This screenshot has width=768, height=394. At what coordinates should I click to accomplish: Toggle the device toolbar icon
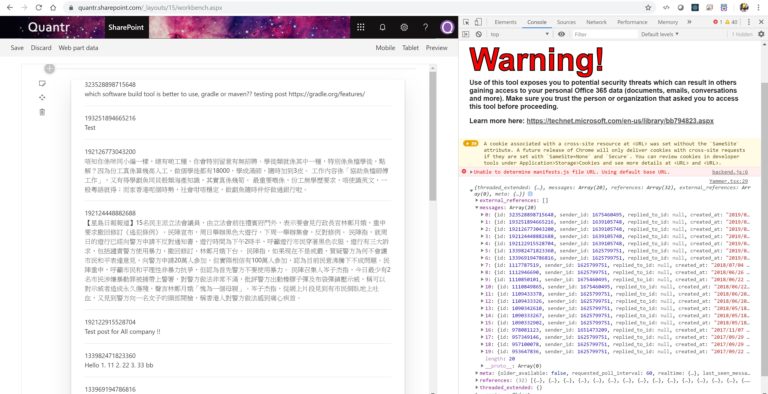click(478, 22)
